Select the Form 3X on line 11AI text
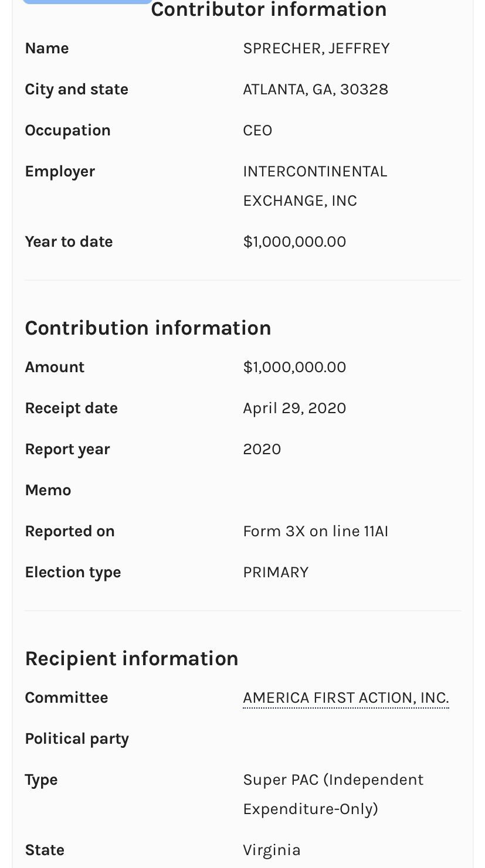This screenshot has width=485, height=868. 316,532
